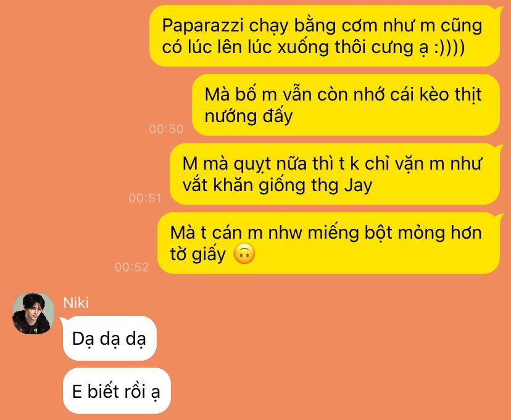Tap the words "tờ giấy" beside emoji
The height and width of the screenshot is (420, 511).
pos(198,254)
